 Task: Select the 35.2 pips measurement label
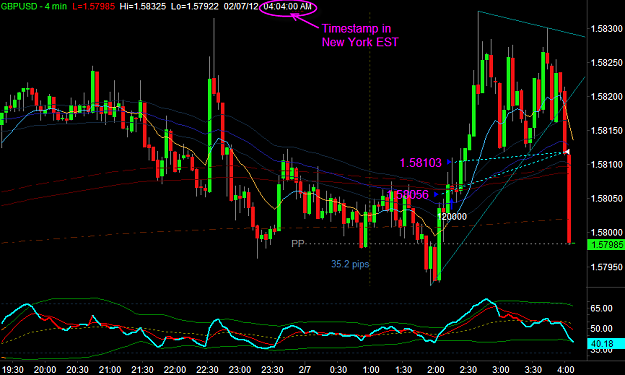[350, 264]
